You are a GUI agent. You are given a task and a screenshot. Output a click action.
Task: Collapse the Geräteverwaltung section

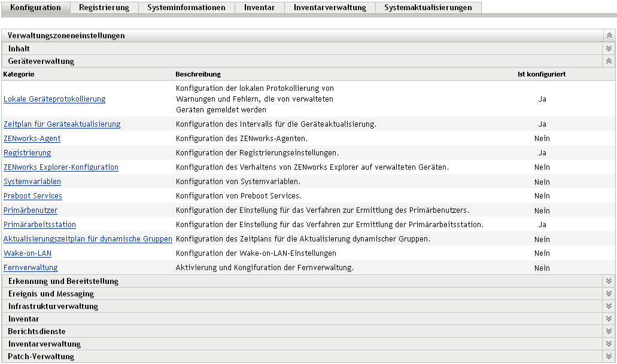(609, 61)
